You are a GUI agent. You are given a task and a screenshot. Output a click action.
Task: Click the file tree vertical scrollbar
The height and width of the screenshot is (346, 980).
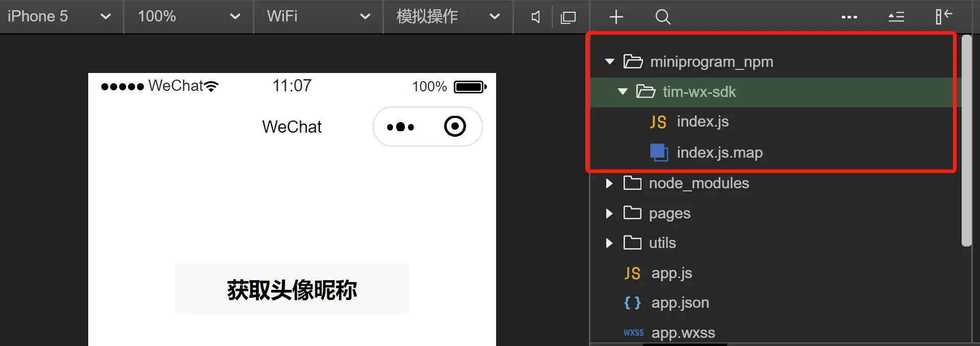(x=966, y=140)
